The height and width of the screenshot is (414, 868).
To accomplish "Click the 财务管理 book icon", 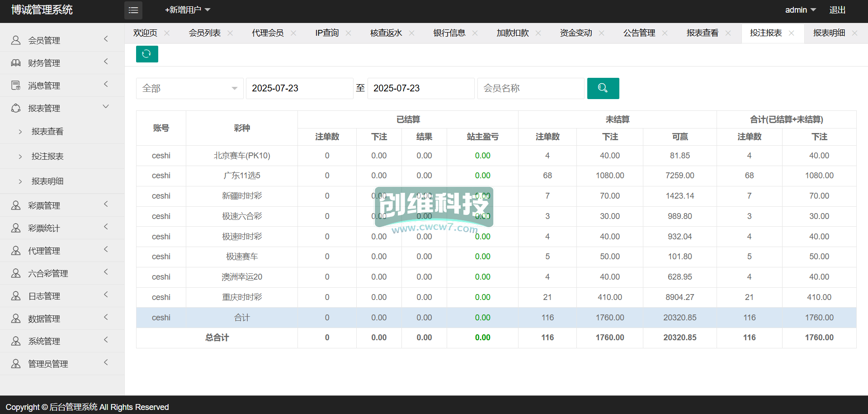I will tap(16, 63).
